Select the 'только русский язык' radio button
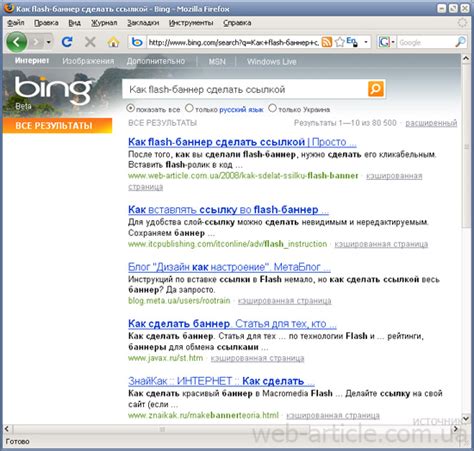The height and width of the screenshot is (451, 474). click(189, 108)
